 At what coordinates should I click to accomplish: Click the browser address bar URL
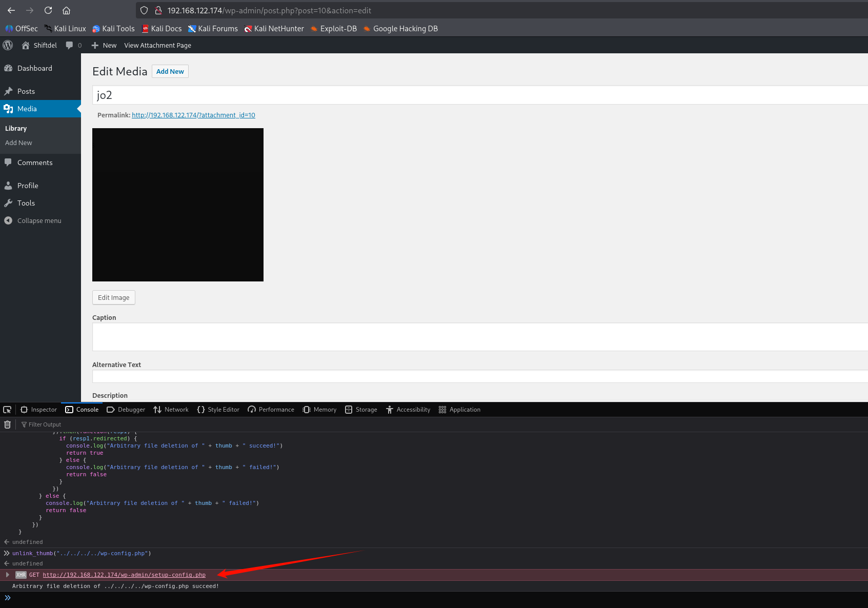[x=269, y=10]
